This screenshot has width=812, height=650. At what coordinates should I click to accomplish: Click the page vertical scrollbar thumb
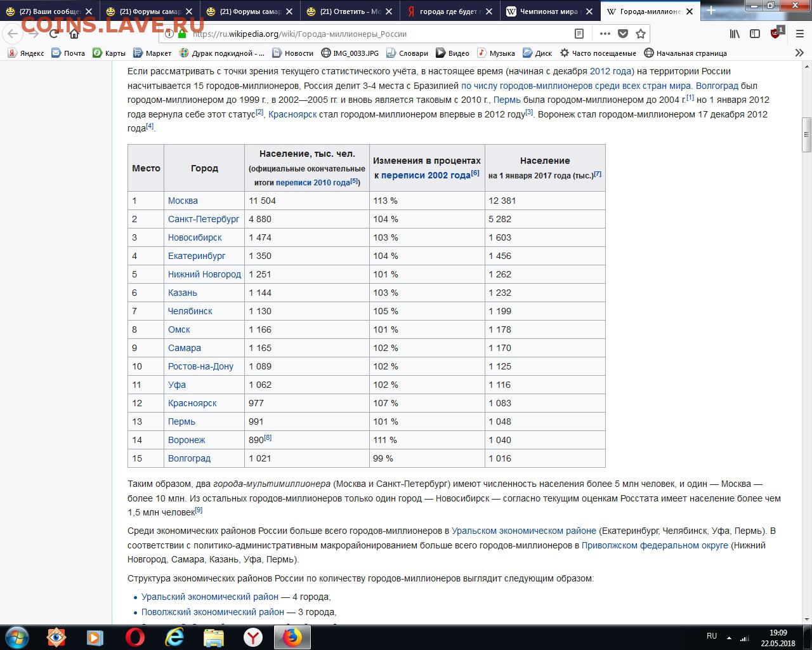pos(807,135)
